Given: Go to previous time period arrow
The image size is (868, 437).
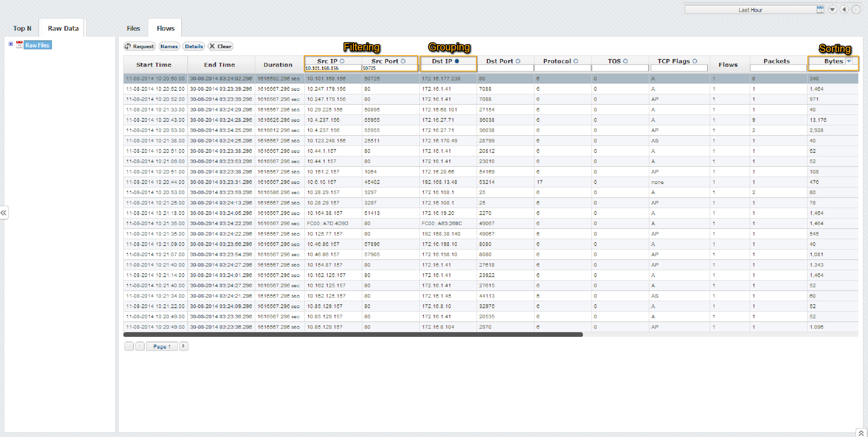Looking at the screenshot, I should point(844,10).
